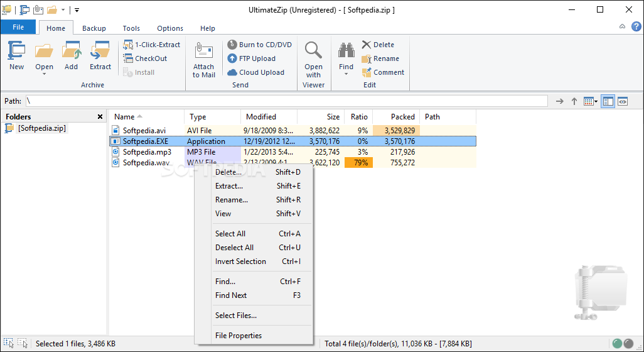Sort by Ratio column header
The image size is (644, 352).
click(x=358, y=117)
